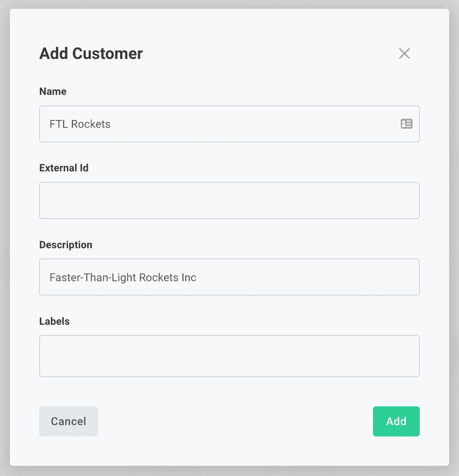Click the contact card icon in Name field
The image size is (459, 476).
407,124
